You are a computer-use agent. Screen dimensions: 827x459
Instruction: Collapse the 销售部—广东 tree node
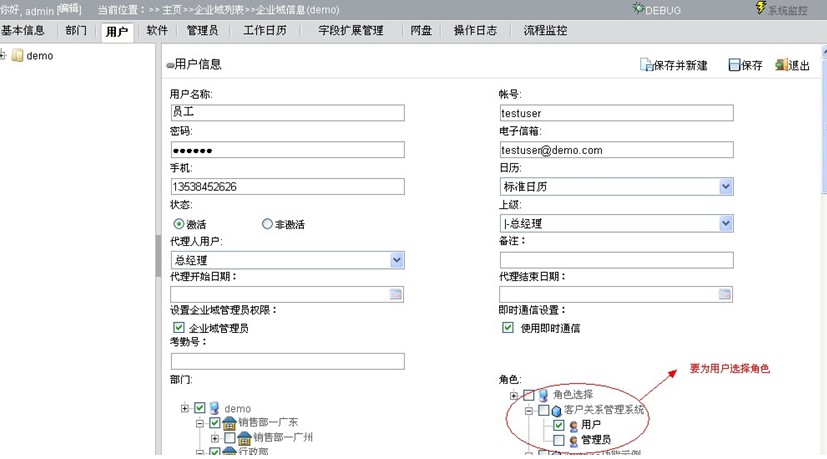pyautogui.click(x=199, y=423)
